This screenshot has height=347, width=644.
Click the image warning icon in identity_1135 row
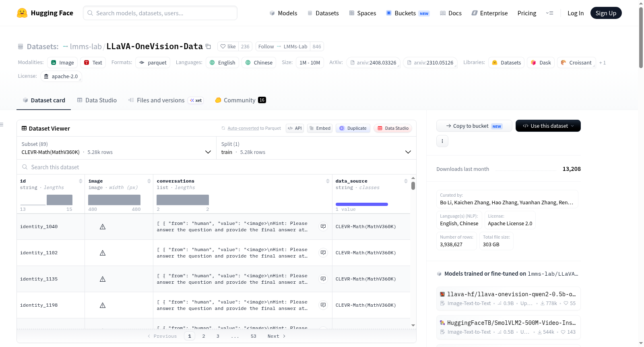pyautogui.click(x=103, y=279)
